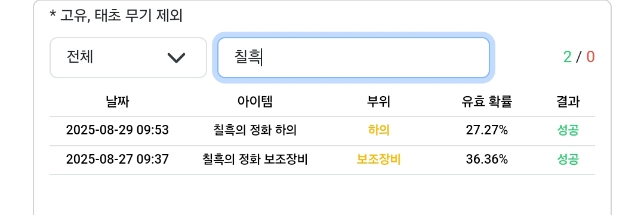Click the 부위 column header

click(x=378, y=101)
